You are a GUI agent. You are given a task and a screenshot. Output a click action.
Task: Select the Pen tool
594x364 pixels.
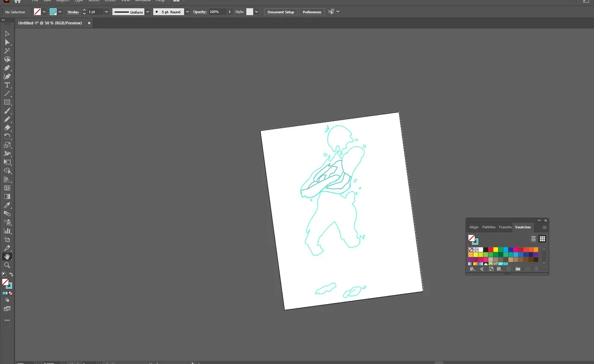click(7, 68)
